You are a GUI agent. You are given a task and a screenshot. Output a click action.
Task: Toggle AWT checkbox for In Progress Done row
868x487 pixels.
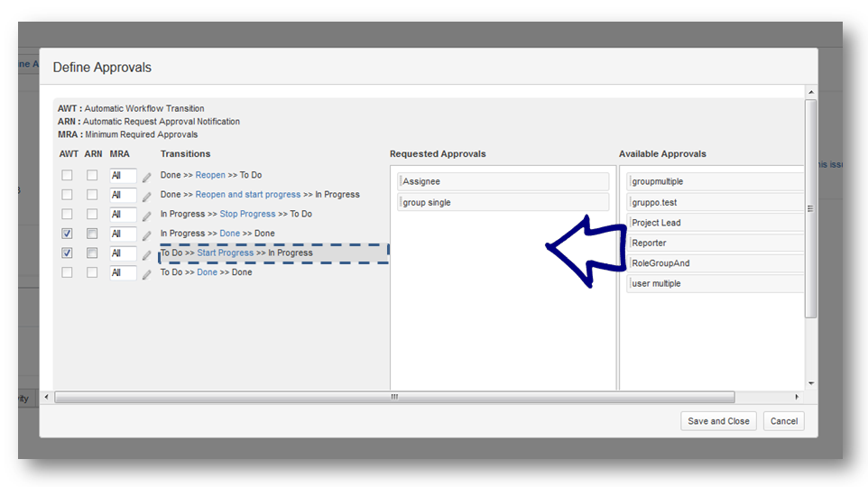click(x=68, y=234)
